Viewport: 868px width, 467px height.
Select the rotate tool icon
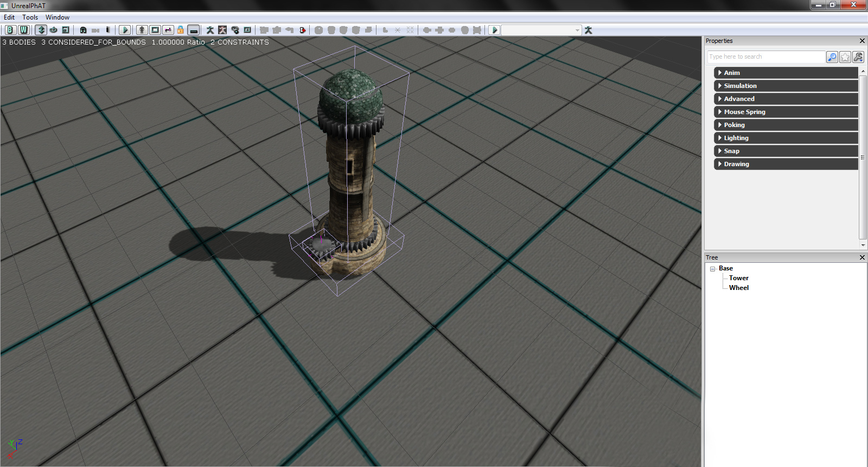click(x=53, y=30)
